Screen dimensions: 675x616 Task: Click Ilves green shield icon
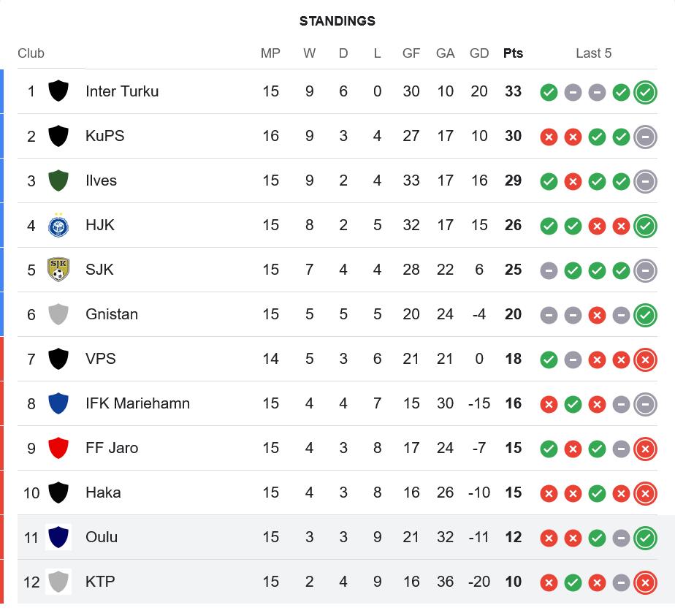tap(58, 180)
